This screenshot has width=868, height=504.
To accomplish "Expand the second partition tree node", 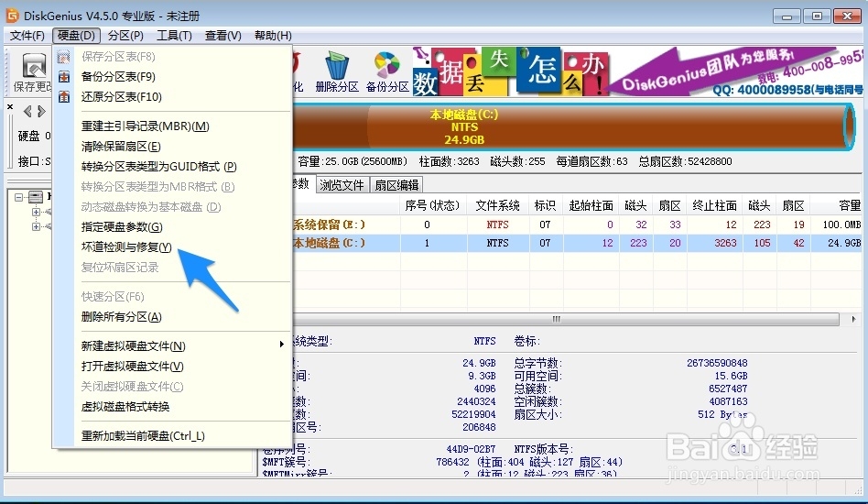I will (36, 226).
